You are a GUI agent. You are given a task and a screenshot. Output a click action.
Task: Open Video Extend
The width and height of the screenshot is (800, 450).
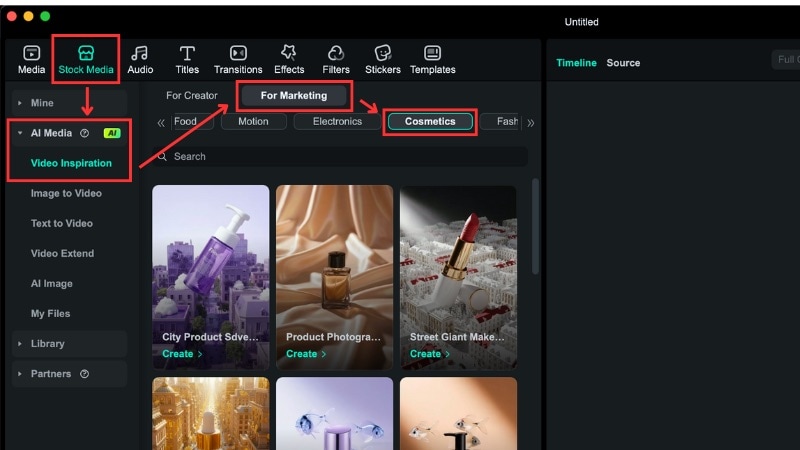(62, 254)
